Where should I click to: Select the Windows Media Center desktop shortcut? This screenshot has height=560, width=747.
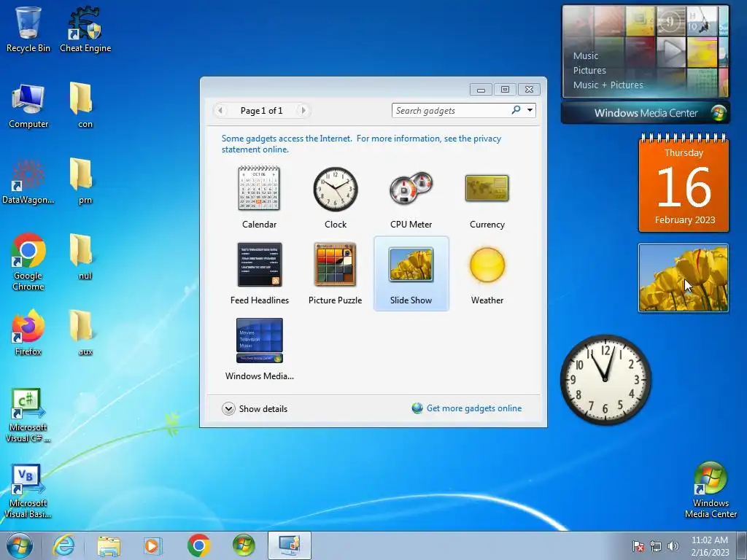tap(711, 490)
